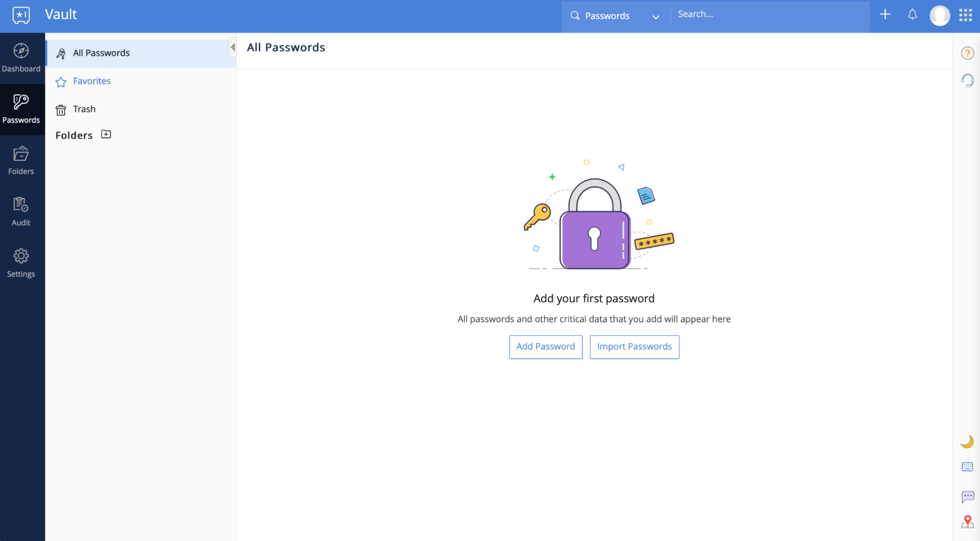Viewport: 980px width, 541px height.
Task: Open the add new item plus menu
Action: click(x=885, y=14)
